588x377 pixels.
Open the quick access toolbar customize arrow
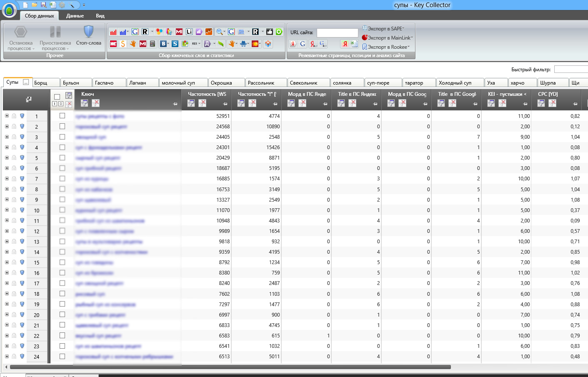[x=84, y=5]
